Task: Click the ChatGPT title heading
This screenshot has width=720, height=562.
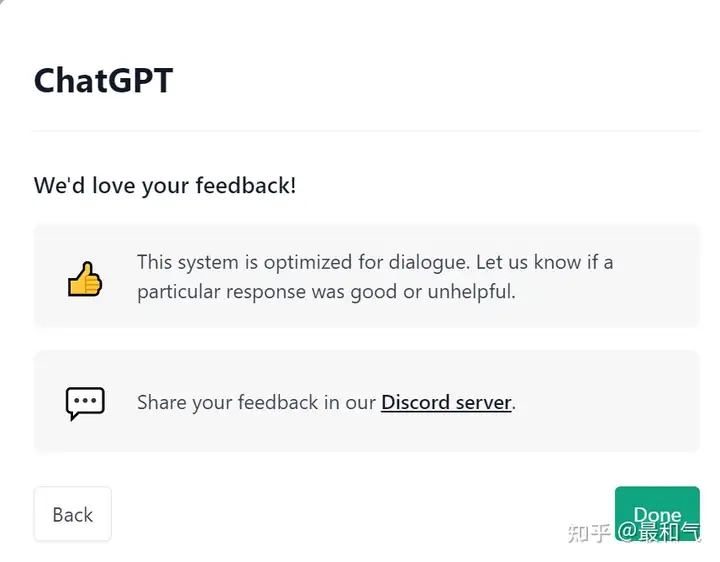Action: 103,81
